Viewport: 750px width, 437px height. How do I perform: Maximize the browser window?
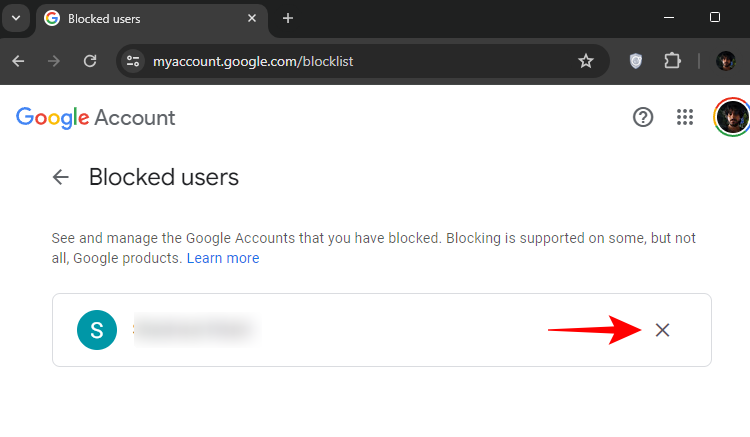[715, 18]
